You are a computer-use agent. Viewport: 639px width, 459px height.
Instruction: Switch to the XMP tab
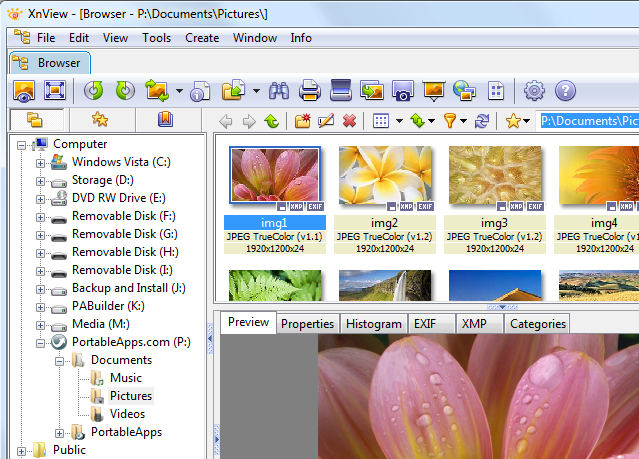tap(479, 324)
